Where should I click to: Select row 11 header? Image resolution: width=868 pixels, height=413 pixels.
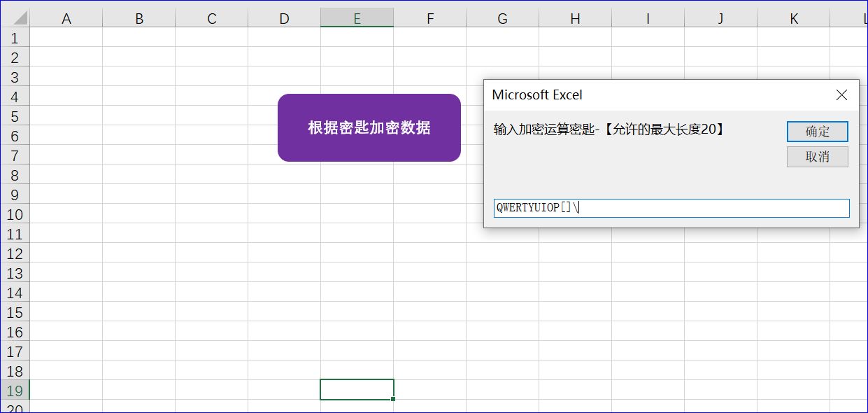click(15, 234)
